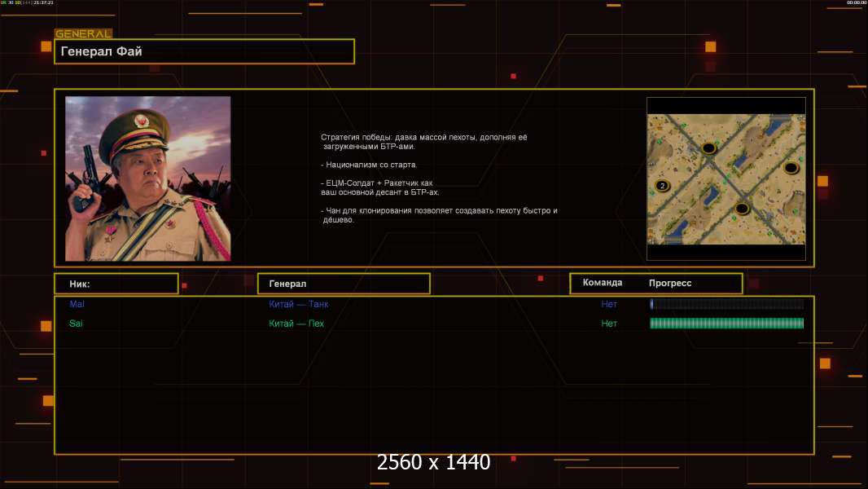This screenshot has height=489, width=868.
Task: Click the 'Стратегия победы' description line
Action: [x=424, y=142]
